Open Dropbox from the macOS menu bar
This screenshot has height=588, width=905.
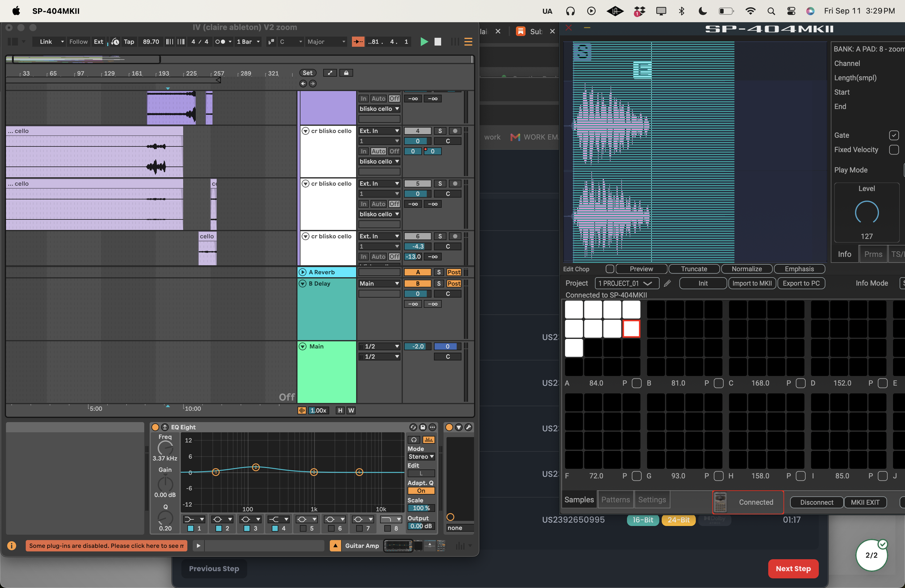point(639,11)
